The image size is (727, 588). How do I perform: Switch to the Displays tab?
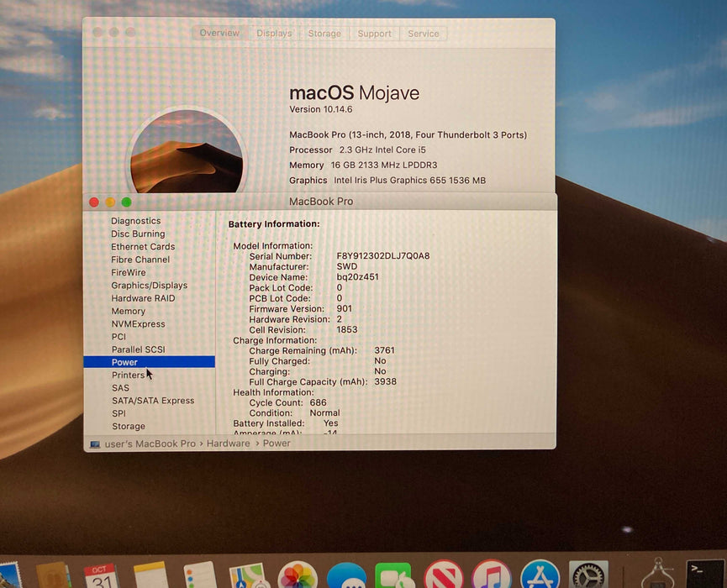pyautogui.click(x=274, y=34)
